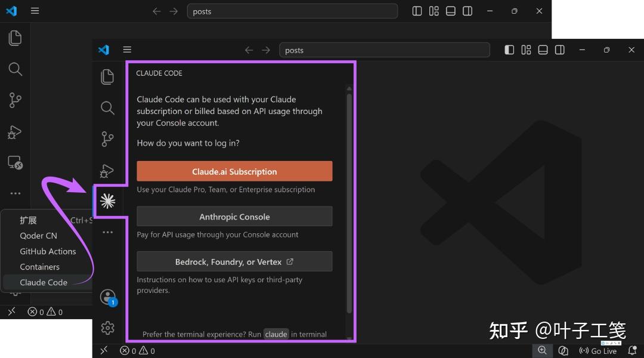
Task: Toggle bottom panel in front window
Action: tap(543, 50)
